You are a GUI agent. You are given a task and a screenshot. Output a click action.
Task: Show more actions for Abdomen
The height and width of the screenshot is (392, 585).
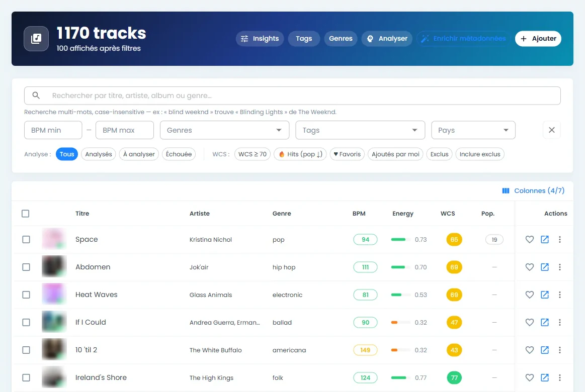coord(560,267)
